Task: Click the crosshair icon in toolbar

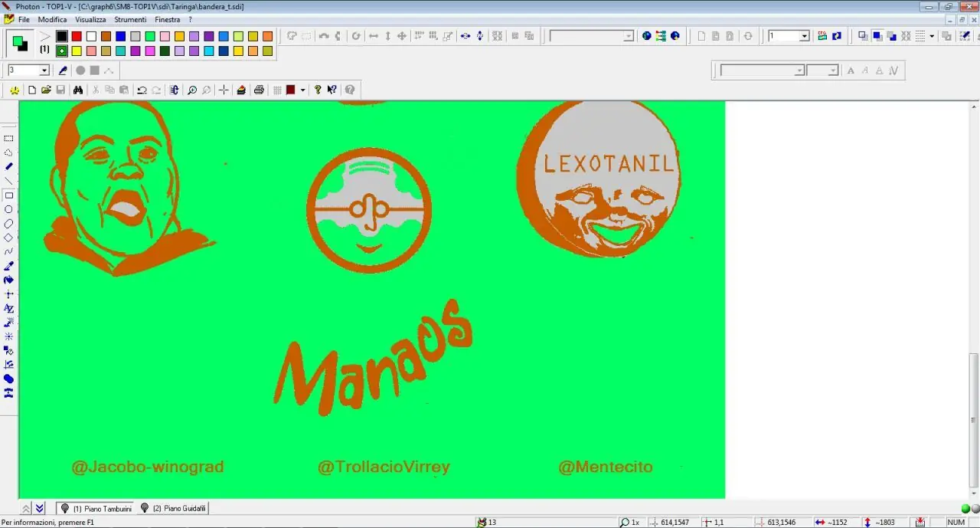Action: click(224, 90)
